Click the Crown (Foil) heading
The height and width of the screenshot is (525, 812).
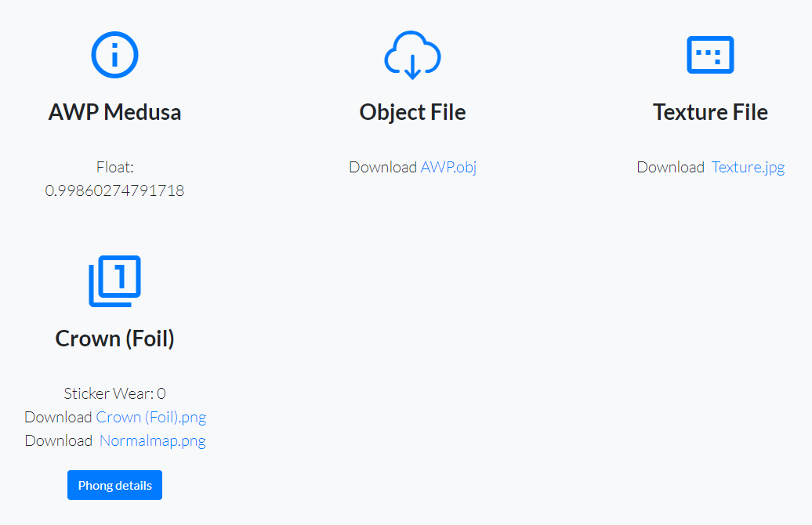(114, 339)
